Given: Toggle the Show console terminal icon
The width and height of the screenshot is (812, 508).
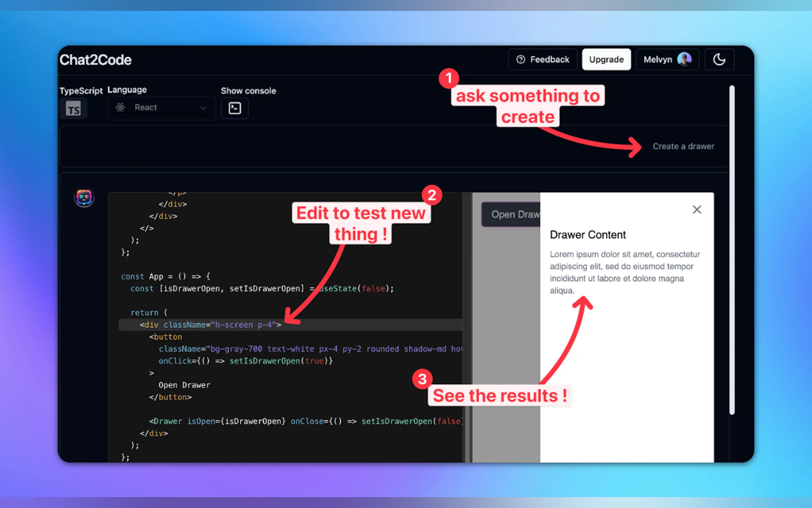Looking at the screenshot, I should (235, 108).
